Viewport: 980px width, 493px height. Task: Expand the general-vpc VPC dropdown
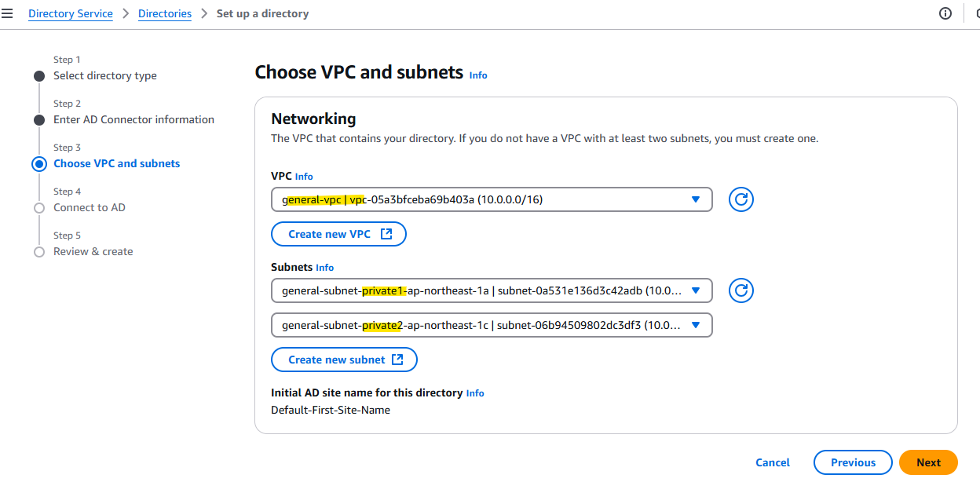click(x=491, y=199)
